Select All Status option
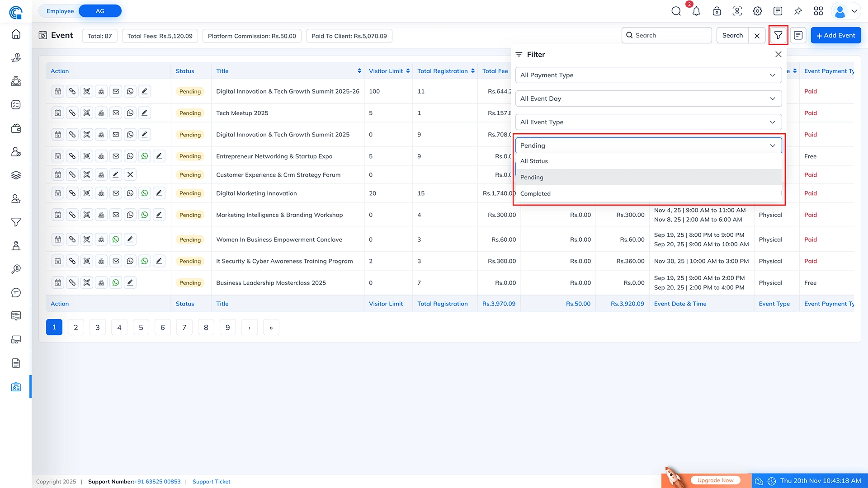 (534, 161)
